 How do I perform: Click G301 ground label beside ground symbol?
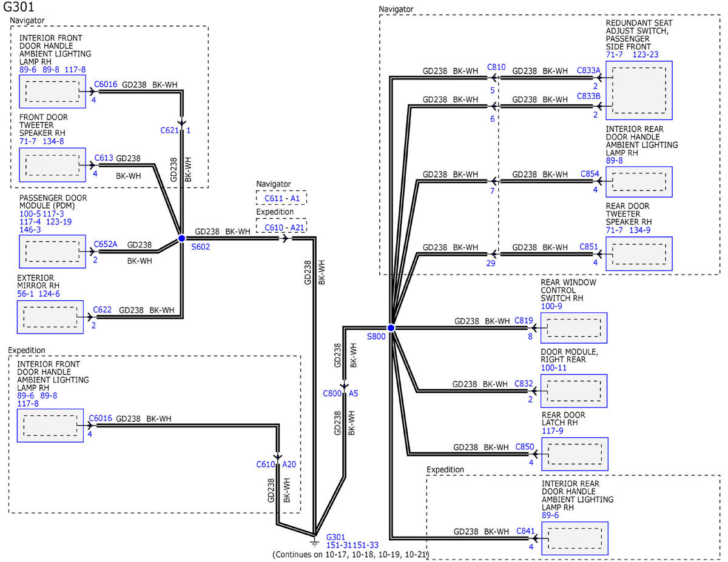click(x=336, y=537)
